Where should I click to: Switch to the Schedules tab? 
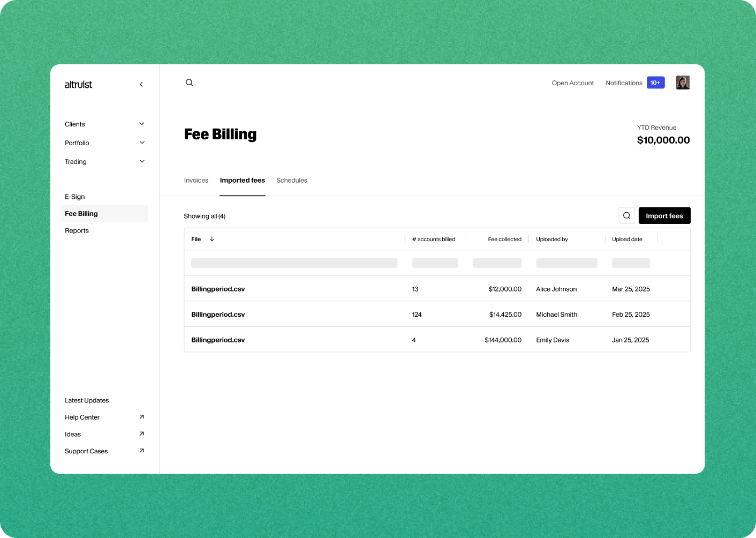coord(292,181)
